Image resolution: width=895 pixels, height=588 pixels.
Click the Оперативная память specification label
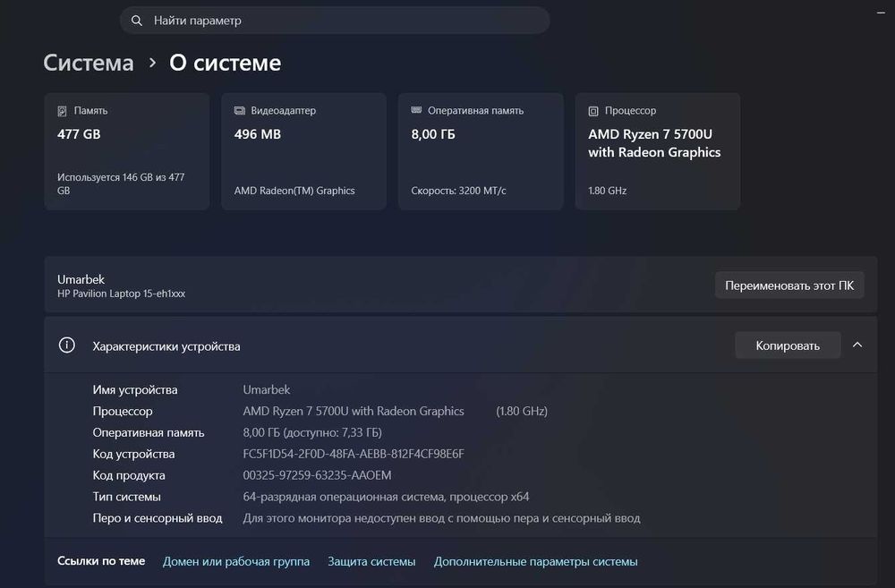point(149,433)
